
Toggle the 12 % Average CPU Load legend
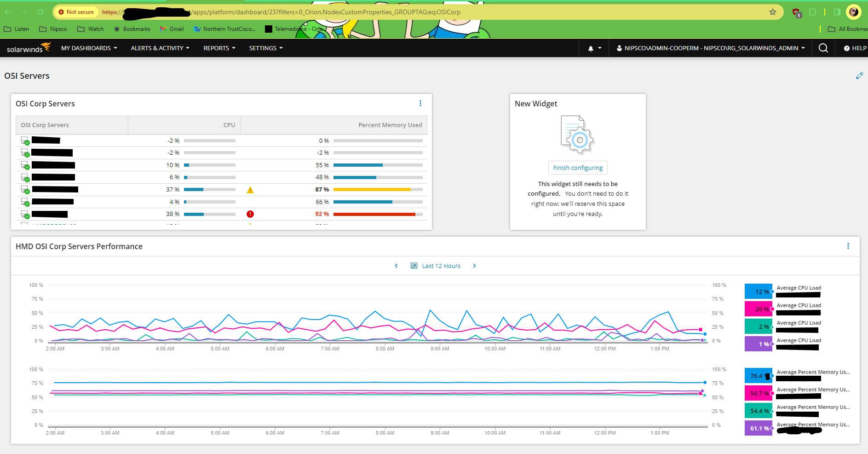(759, 291)
